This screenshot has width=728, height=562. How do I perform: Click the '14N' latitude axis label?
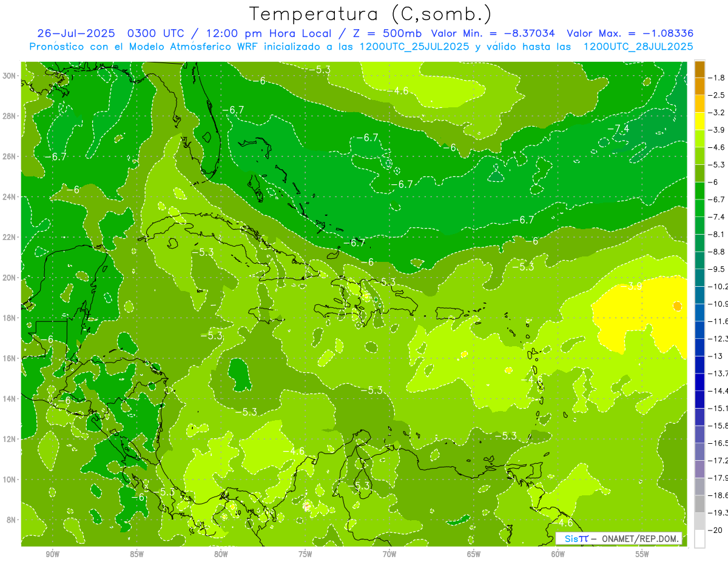tap(9, 398)
